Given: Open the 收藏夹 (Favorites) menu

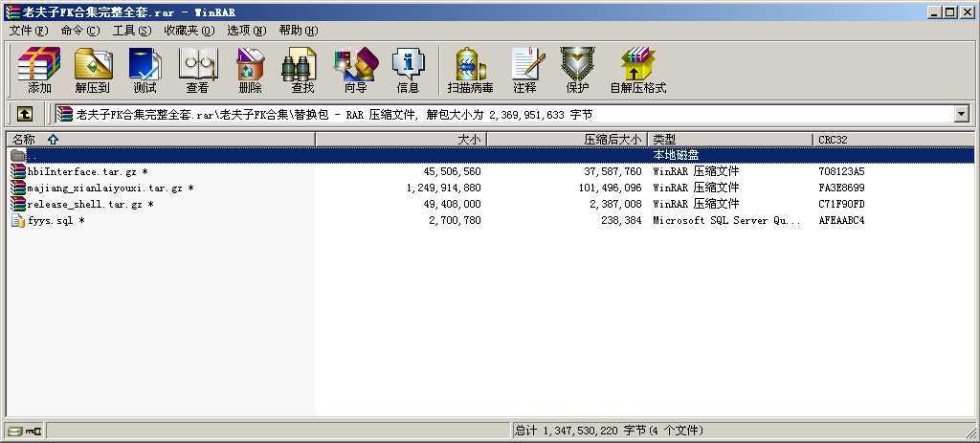Looking at the screenshot, I should 189,31.
